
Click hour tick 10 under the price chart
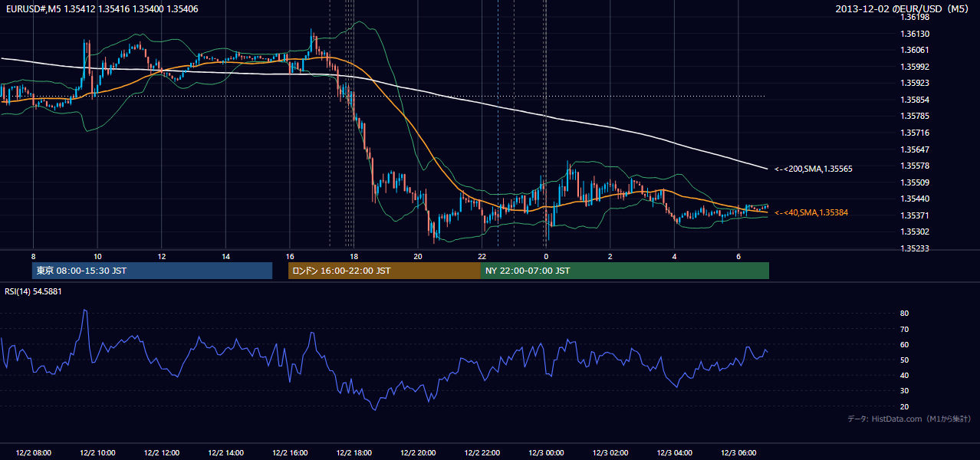point(97,256)
